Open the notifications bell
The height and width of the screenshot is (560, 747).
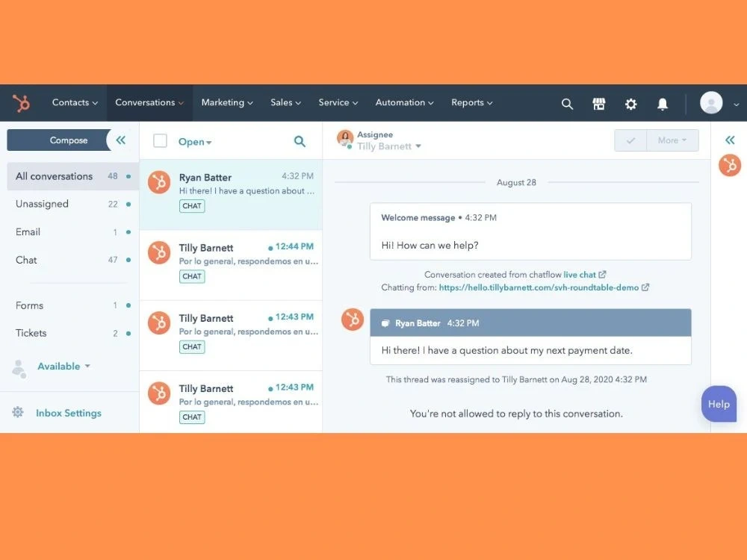pos(662,103)
